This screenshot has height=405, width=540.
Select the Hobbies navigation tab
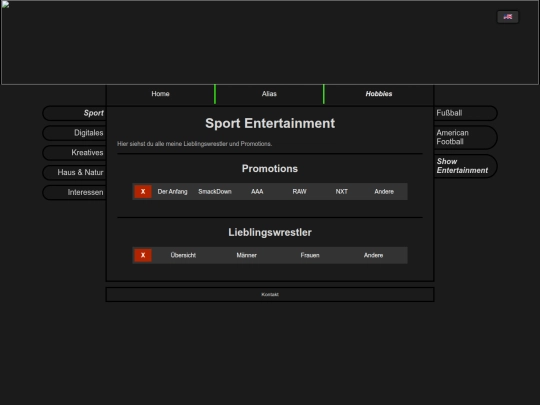(x=379, y=94)
